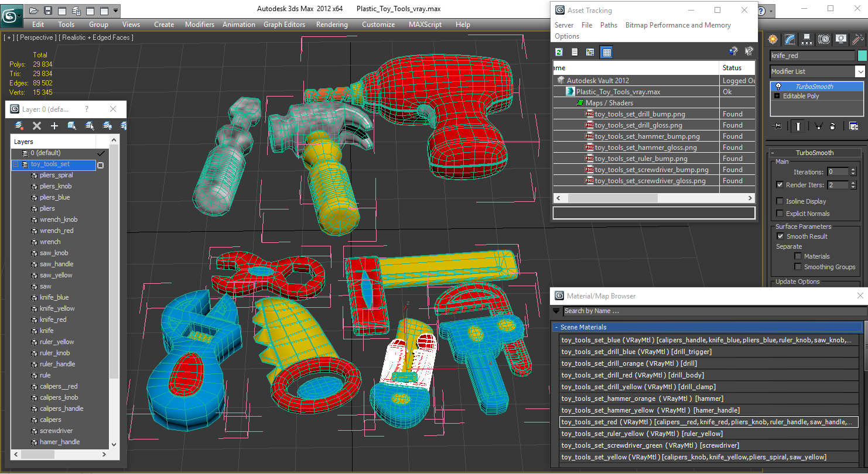The image size is (868, 474).
Task: Expand the Editable Poly plus sign
Action: pyautogui.click(x=777, y=96)
